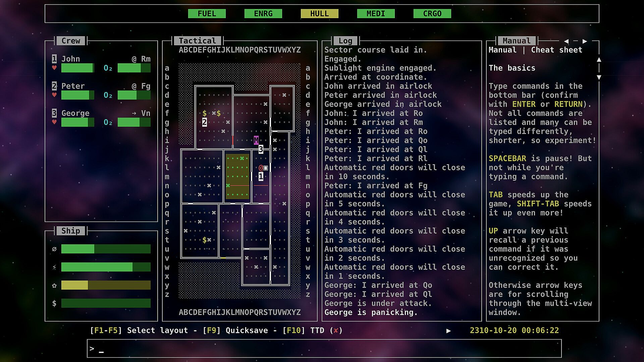Click John's heart health icon
The image size is (644, 362).
tap(54, 68)
